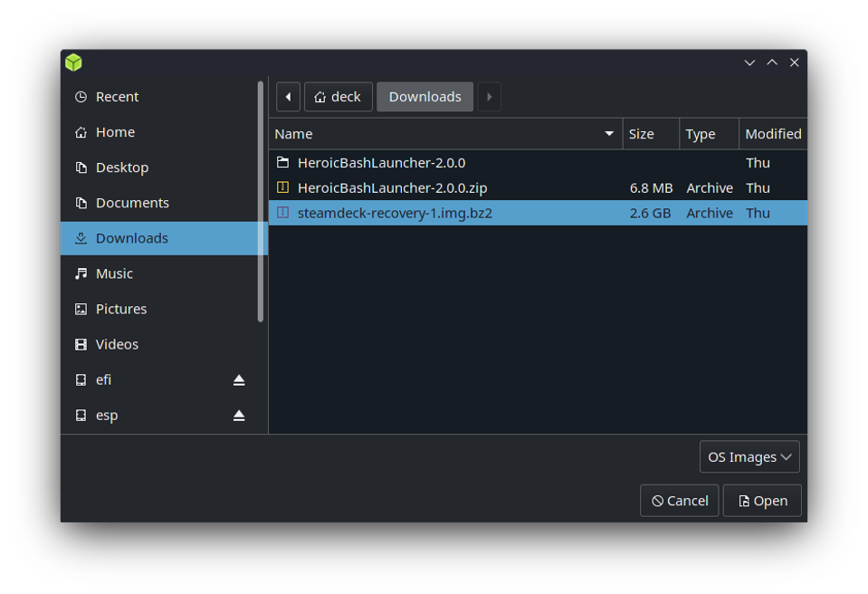Viewport: 868px width, 594px height.
Task: Open Music folder in sidebar
Action: pyautogui.click(x=160, y=273)
